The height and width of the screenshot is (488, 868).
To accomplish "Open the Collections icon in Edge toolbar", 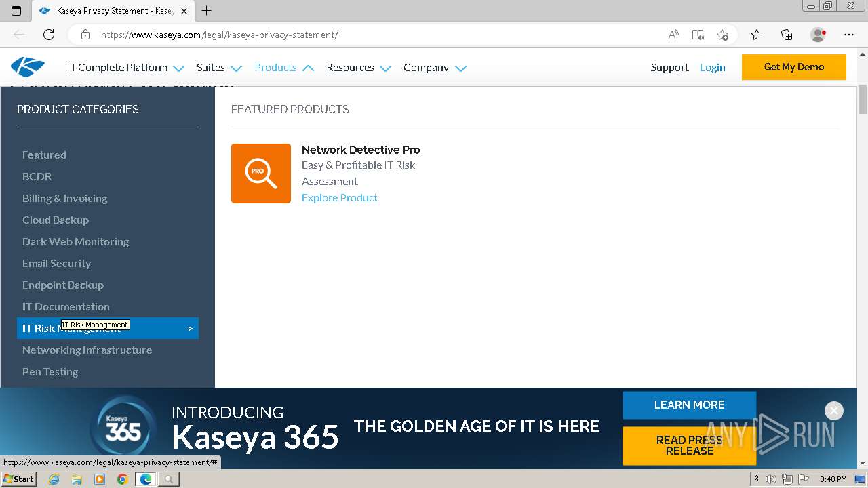I will click(787, 35).
